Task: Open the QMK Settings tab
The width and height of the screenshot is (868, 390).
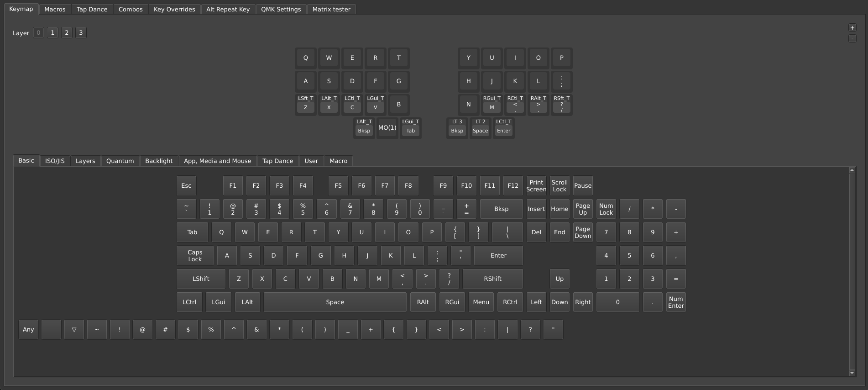Action: pos(281,9)
